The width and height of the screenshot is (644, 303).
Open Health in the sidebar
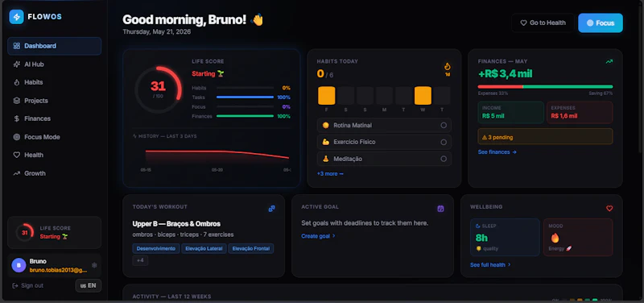coord(54,155)
